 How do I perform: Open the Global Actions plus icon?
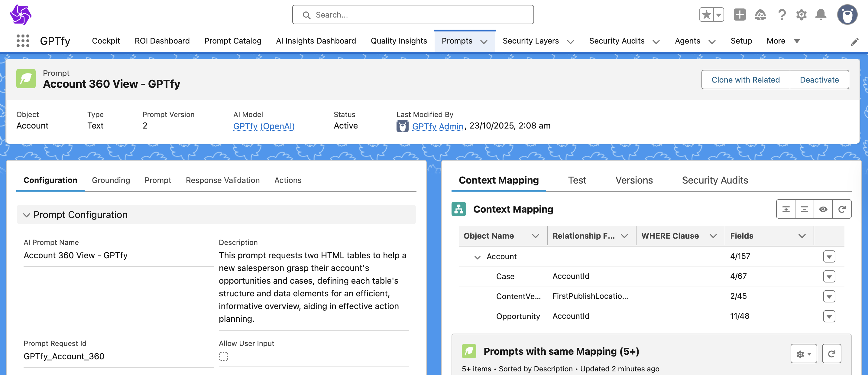click(739, 15)
